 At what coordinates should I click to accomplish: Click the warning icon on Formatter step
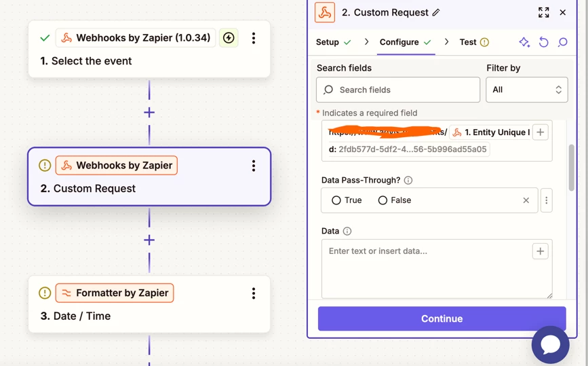tap(45, 293)
